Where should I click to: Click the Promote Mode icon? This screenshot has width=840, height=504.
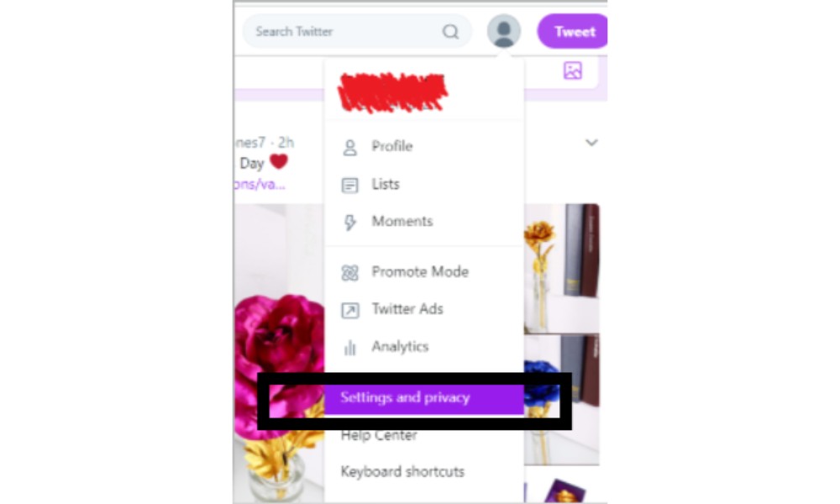click(x=349, y=273)
